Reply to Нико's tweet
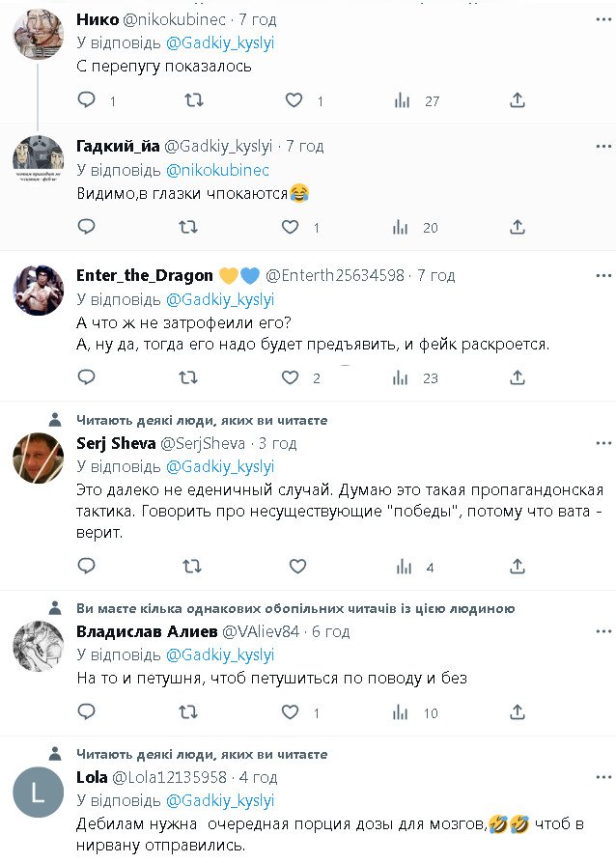Viewport: 616px width, 863px height. (x=87, y=100)
